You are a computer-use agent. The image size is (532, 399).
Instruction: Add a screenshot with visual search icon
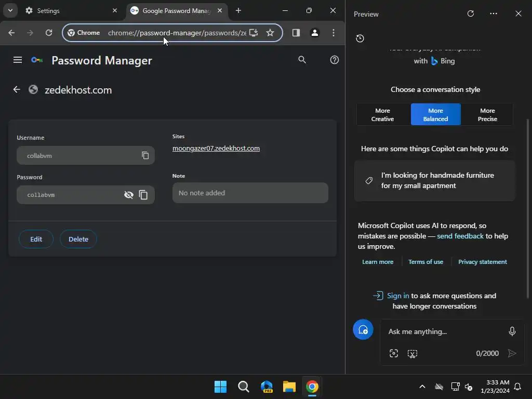pyautogui.click(x=394, y=353)
